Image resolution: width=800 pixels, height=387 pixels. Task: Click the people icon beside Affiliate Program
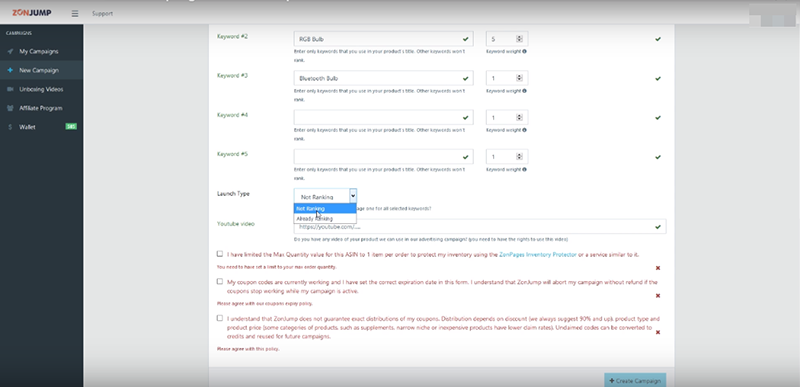point(10,108)
